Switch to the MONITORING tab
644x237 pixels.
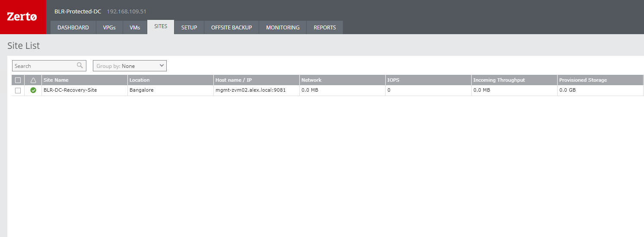coord(282,27)
